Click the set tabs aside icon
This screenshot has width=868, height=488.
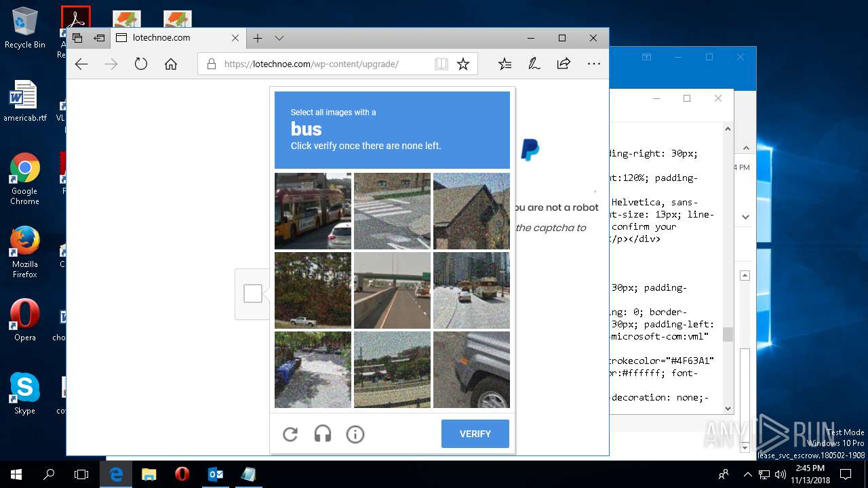99,38
